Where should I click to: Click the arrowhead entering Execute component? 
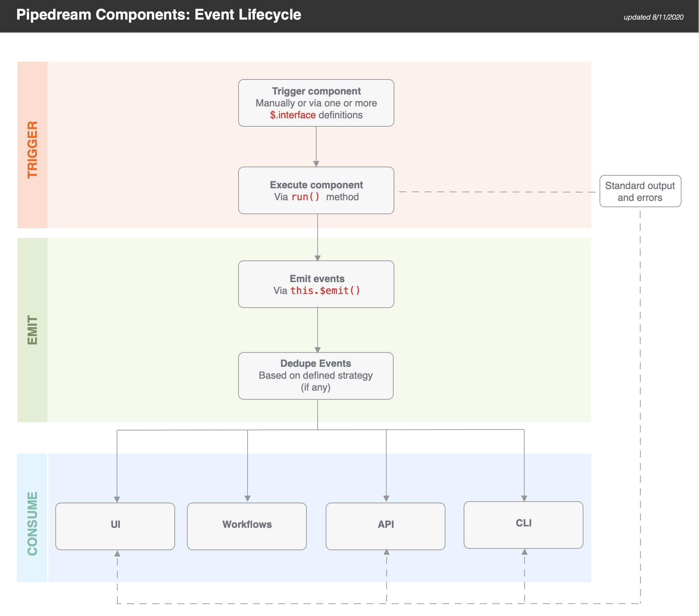[316, 164]
